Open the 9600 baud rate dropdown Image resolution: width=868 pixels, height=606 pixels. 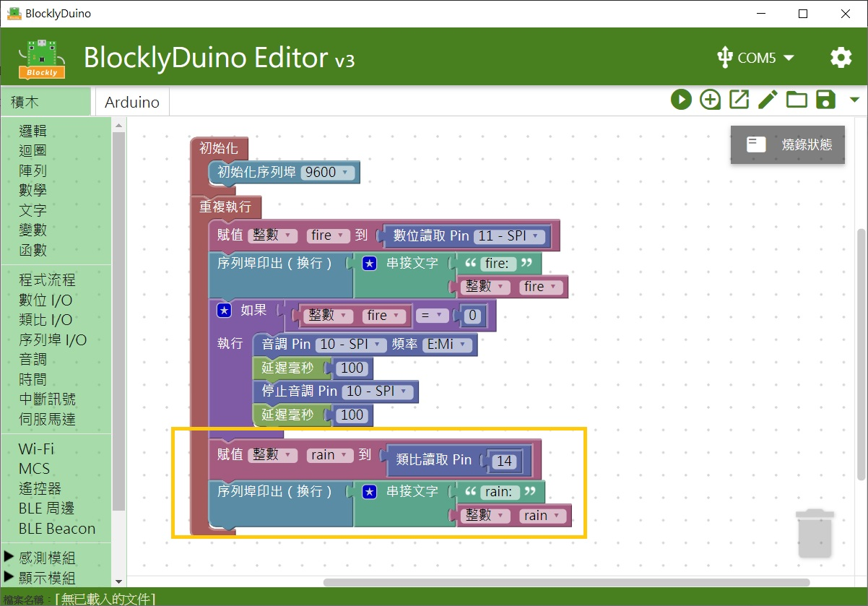click(x=327, y=172)
